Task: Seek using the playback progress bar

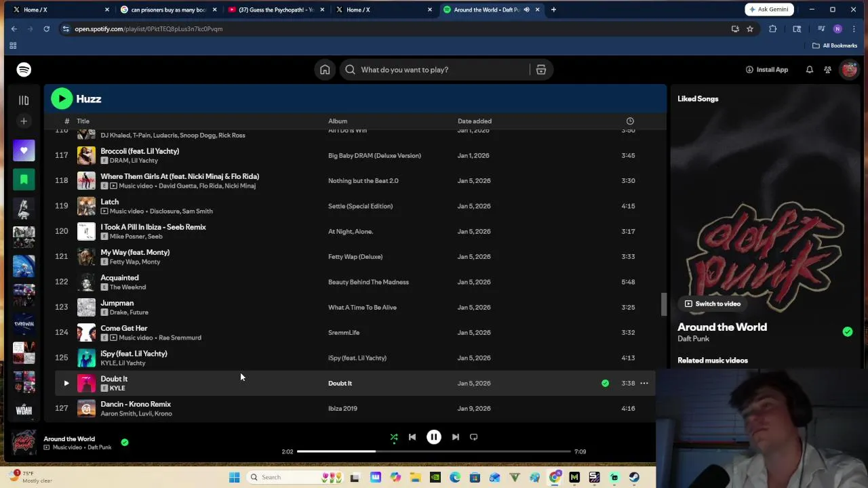Action: [433, 451]
